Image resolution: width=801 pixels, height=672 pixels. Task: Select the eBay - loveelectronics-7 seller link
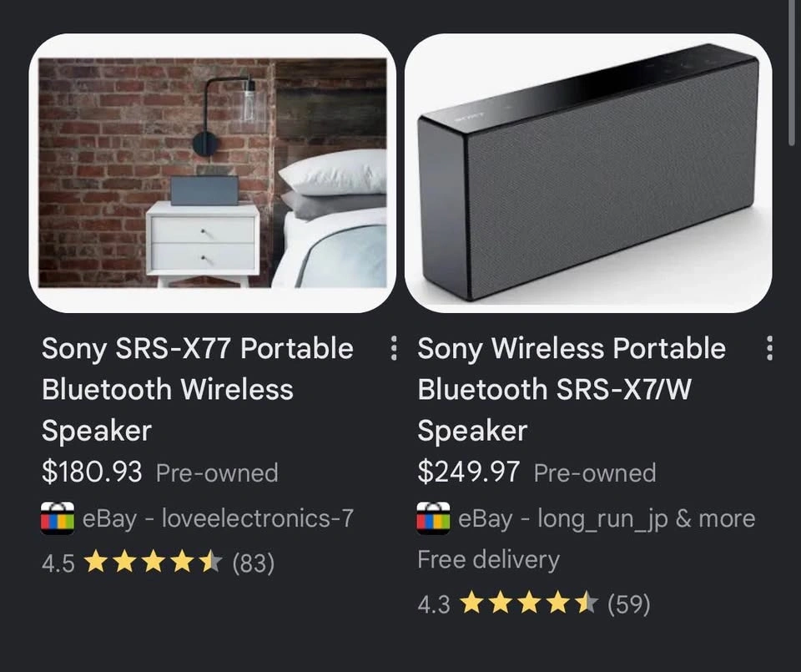coord(218,518)
